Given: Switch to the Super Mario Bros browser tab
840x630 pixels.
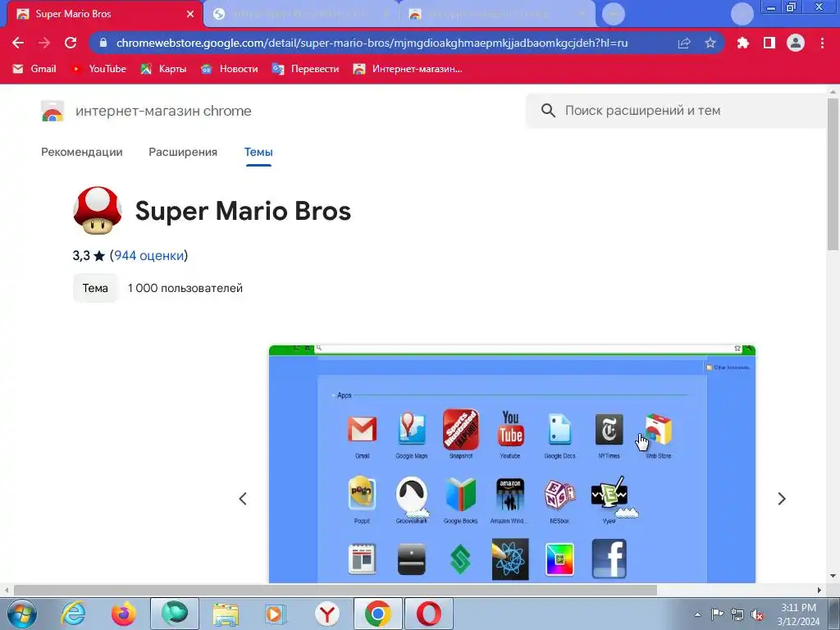Looking at the screenshot, I should point(104,14).
